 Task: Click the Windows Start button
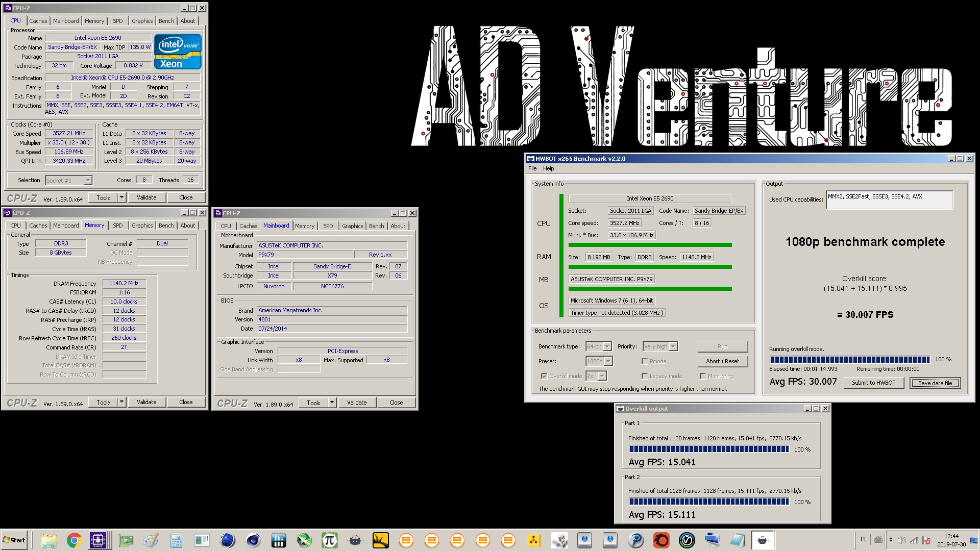click(x=14, y=540)
